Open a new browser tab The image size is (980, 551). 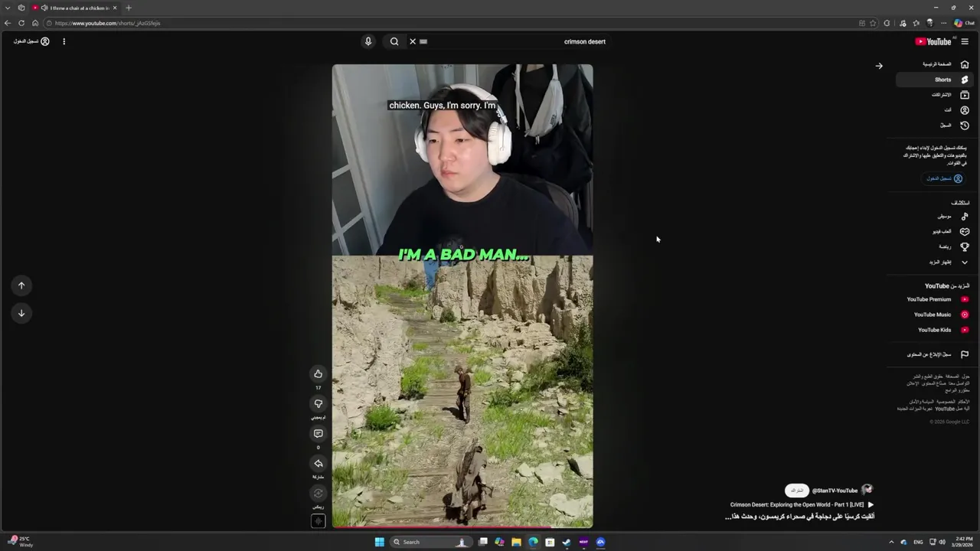129,8
